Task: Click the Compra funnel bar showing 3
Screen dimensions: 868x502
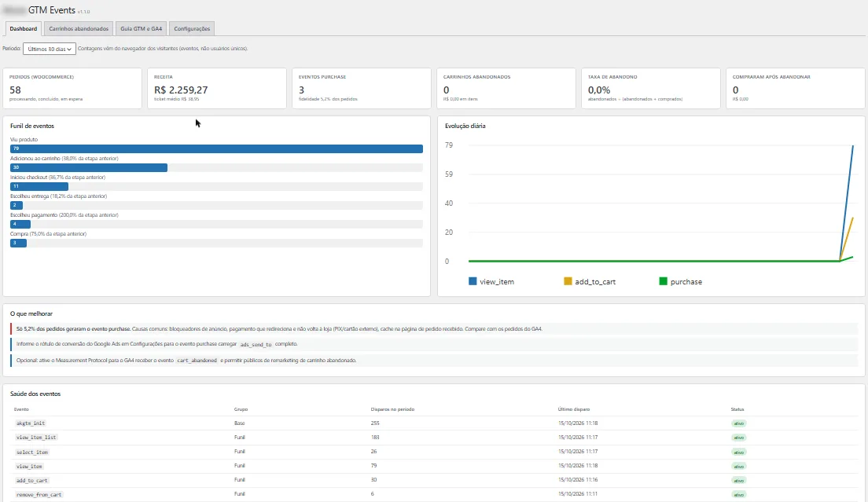Action: tap(18, 243)
